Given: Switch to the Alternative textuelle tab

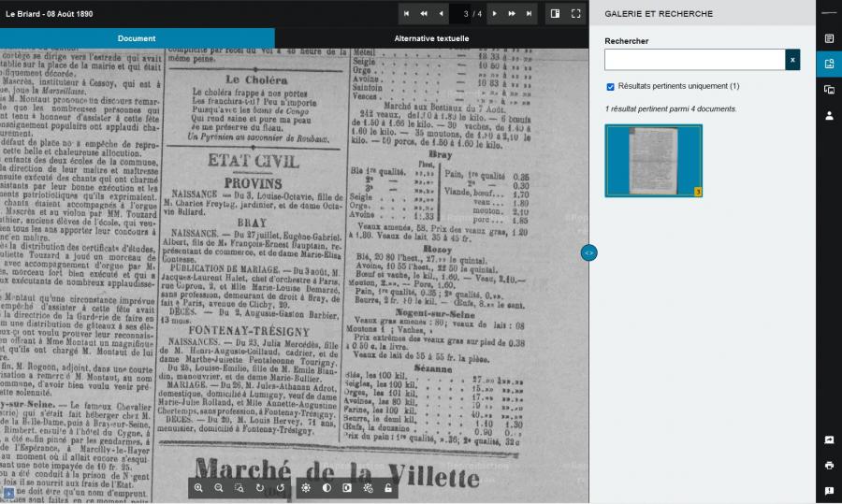Looking at the screenshot, I should [431, 38].
